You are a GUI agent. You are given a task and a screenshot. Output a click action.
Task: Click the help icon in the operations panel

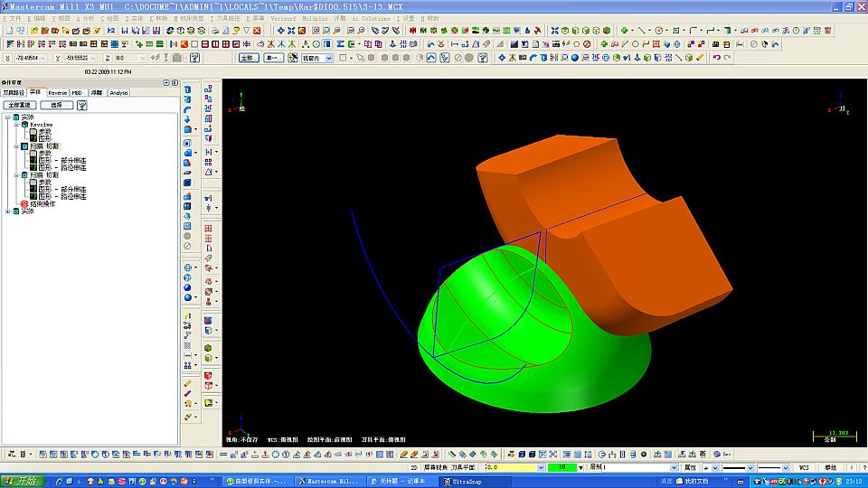point(82,105)
